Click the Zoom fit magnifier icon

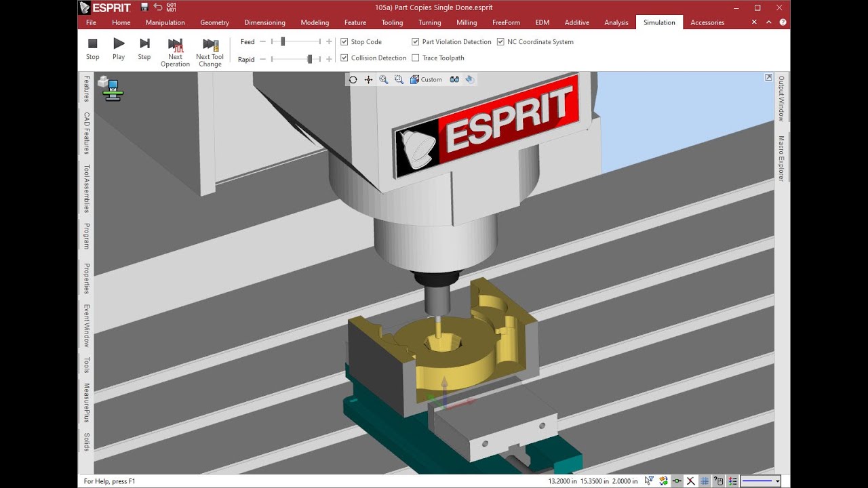coord(384,79)
